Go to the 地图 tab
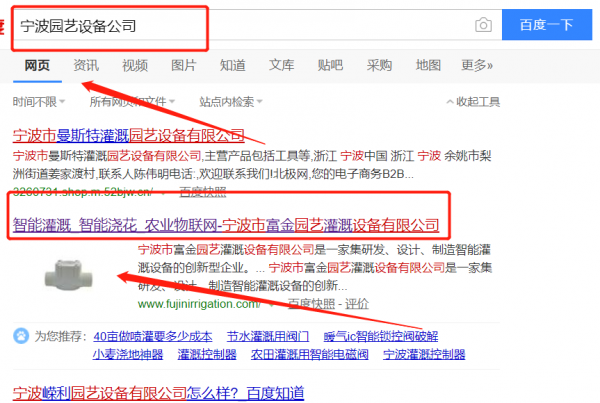Image resolution: width=600 pixels, height=403 pixels. tap(428, 65)
